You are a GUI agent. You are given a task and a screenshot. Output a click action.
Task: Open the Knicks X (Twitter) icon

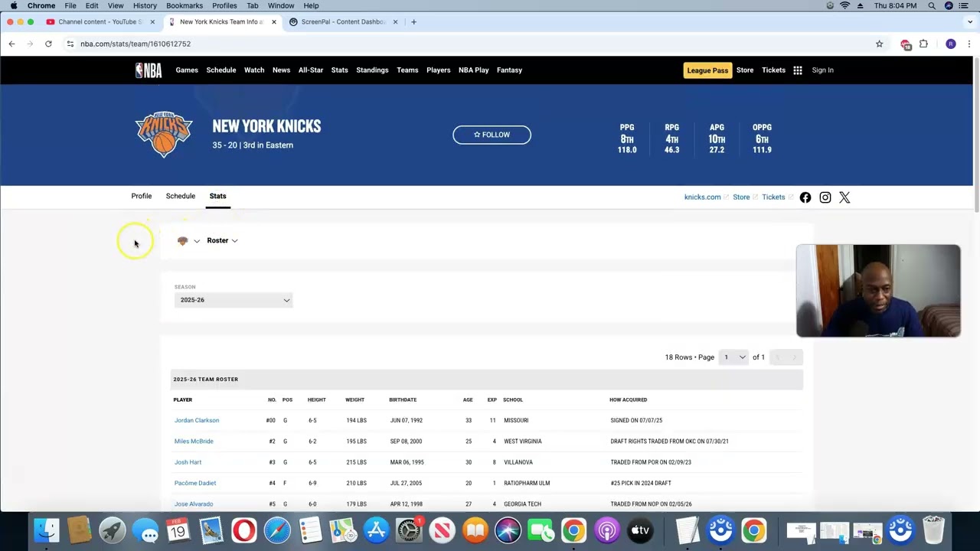click(x=844, y=197)
